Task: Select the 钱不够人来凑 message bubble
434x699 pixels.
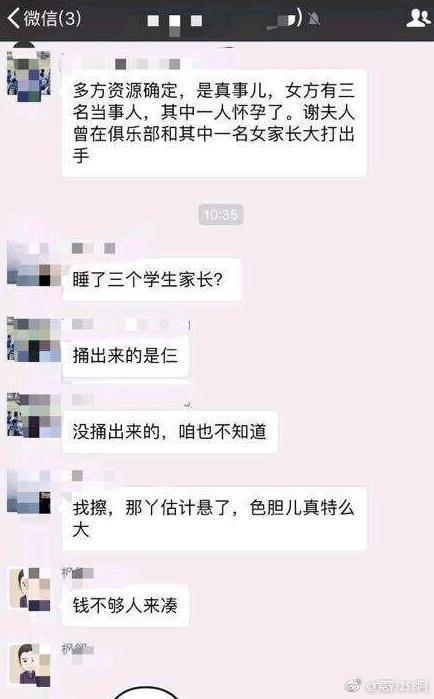Action: tap(126, 605)
